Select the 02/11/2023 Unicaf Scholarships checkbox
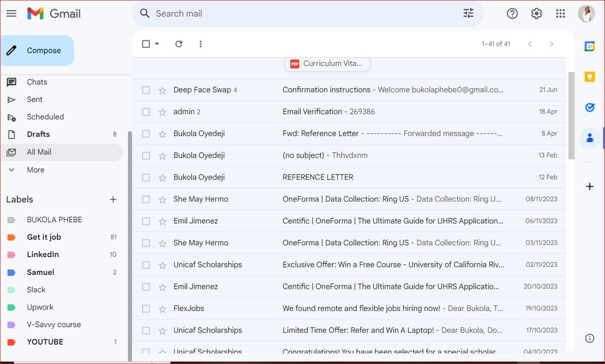This screenshot has width=605, height=364. 146,265
